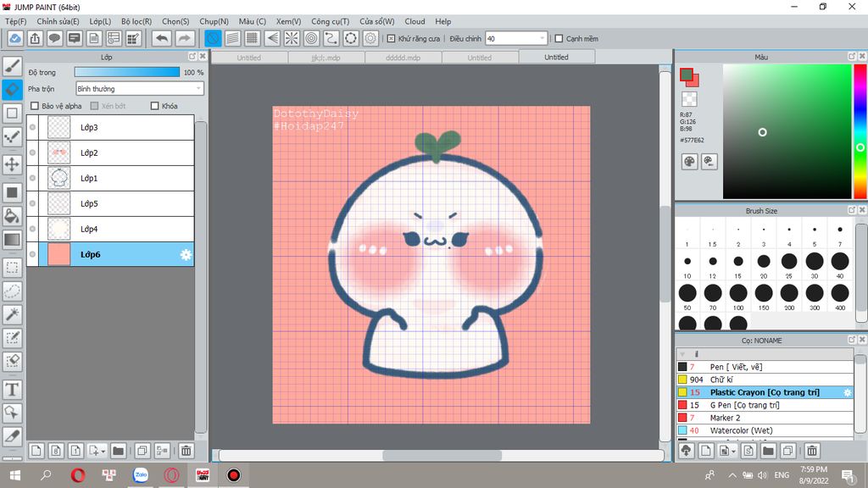The width and height of the screenshot is (868, 488).
Task: Select the Text tool
Action: coord(12,390)
